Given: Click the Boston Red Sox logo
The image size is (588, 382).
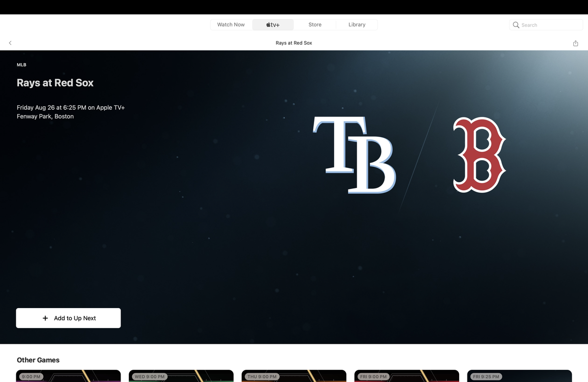Looking at the screenshot, I should point(479,154).
